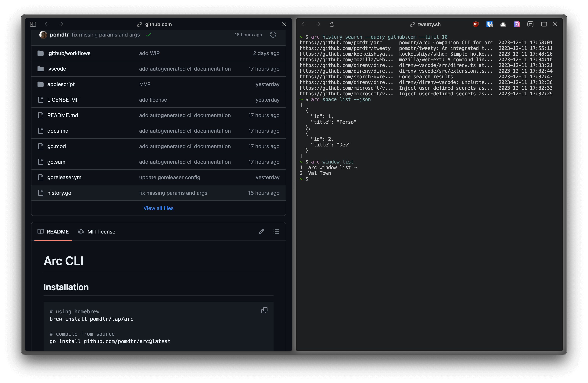
Task: Click the Installation heading
Action: coord(66,287)
